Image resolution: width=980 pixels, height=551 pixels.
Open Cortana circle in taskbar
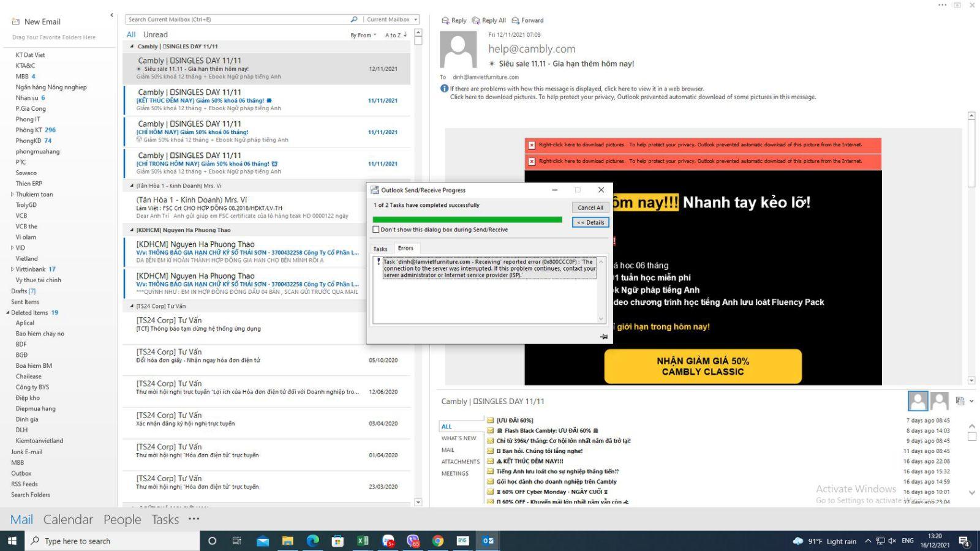(x=213, y=541)
